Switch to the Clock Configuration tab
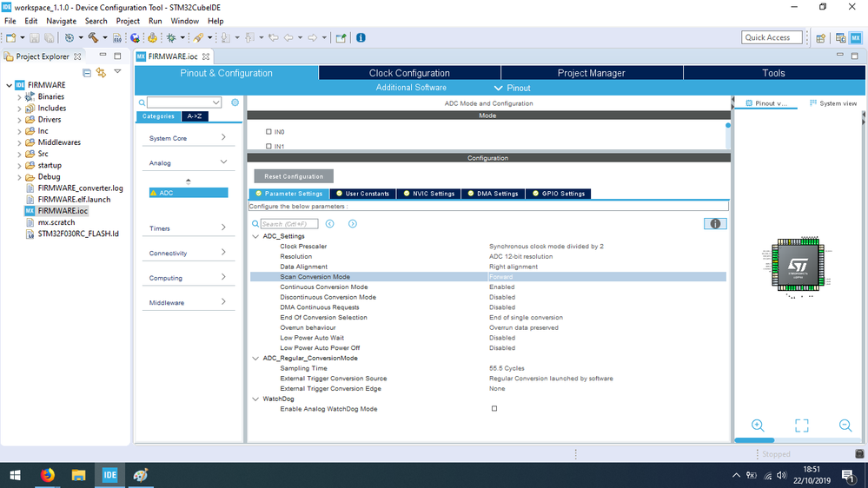 pos(409,73)
